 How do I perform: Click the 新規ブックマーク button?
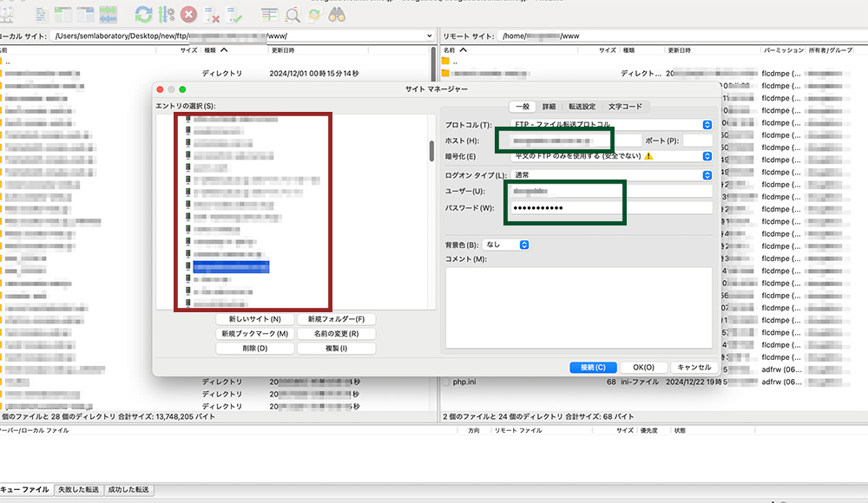254,334
